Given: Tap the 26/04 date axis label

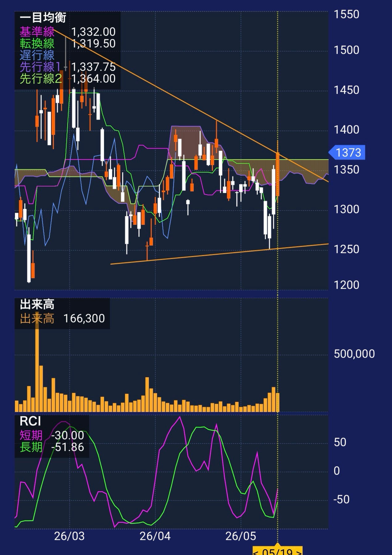Looking at the screenshot, I should point(155,536).
